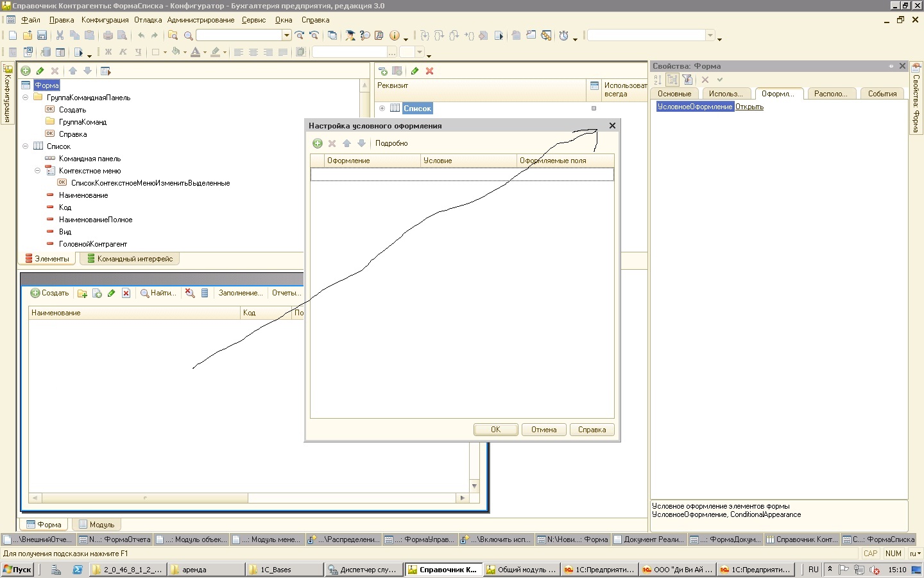
Task: Open the top right toolbar combo box dropdown
Action: click(x=710, y=35)
